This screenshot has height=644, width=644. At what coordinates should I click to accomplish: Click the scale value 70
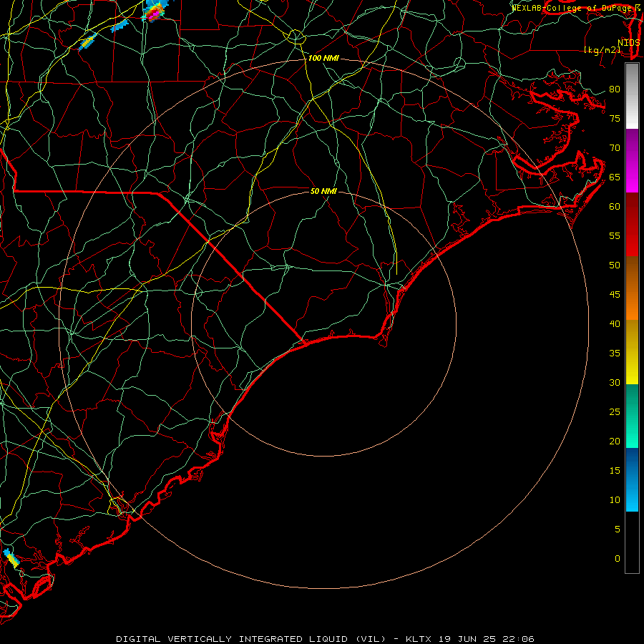click(615, 148)
